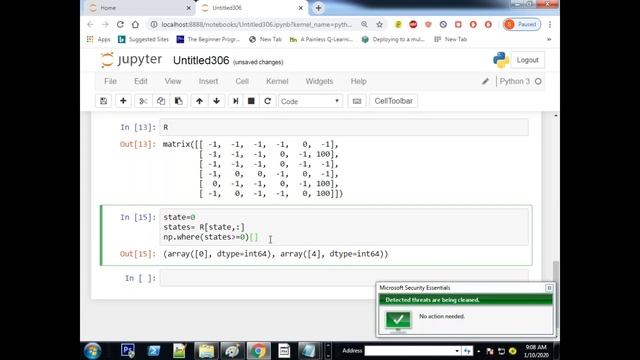Click the green checkmark in security popup

coord(398,320)
